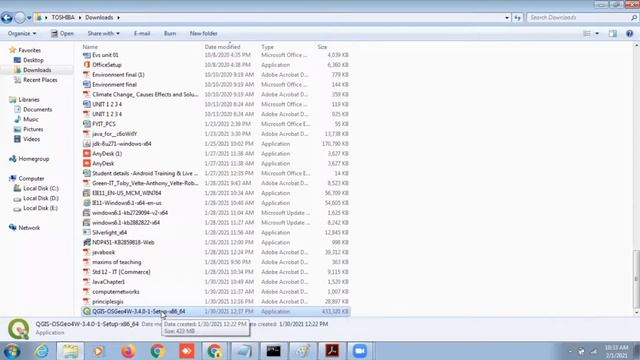Image resolution: width=640 pixels, height=360 pixels.
Task: Open Internet Explorer from taskbar
Action: pos(42,351)
